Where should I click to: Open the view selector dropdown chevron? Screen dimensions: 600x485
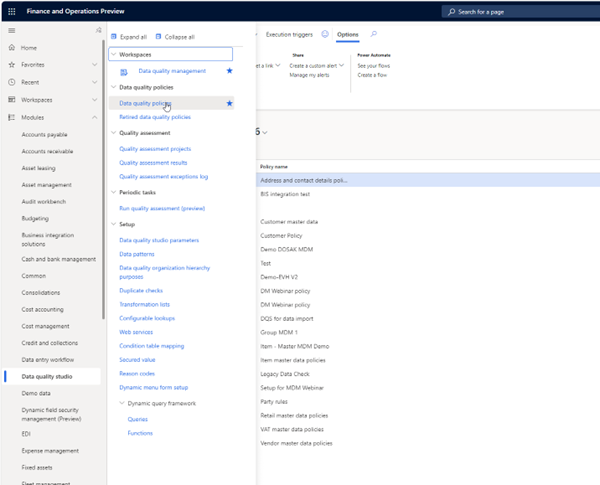point(265,132)
